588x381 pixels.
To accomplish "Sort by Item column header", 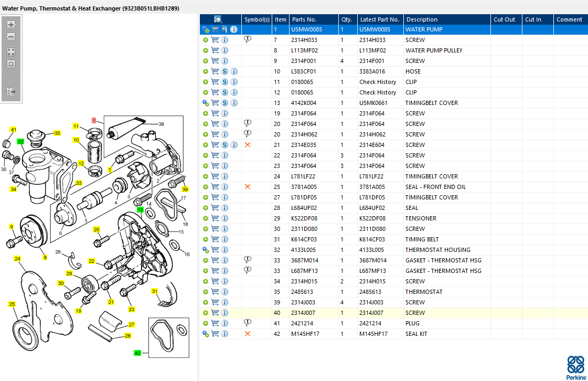I will tap(281, 19).
